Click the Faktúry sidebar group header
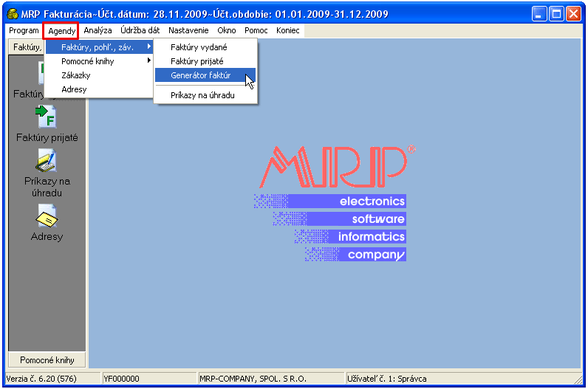Image resolution: width=588 pixels, height=389 pixels. (27, 47)
